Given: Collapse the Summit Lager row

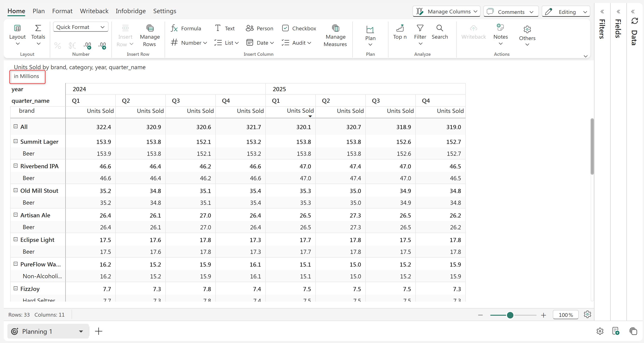Looking at the screenshot, I should tap(16, 141).
